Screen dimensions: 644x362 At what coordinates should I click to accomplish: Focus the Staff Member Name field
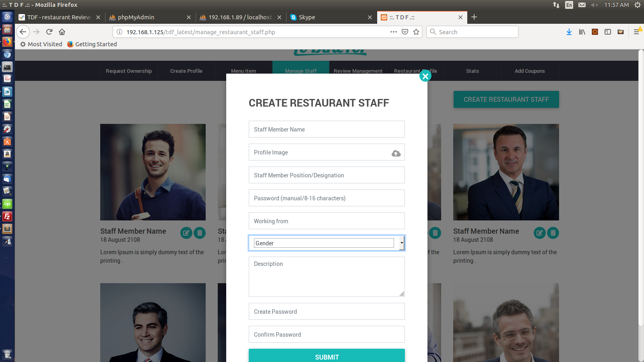tap(327, 129)
